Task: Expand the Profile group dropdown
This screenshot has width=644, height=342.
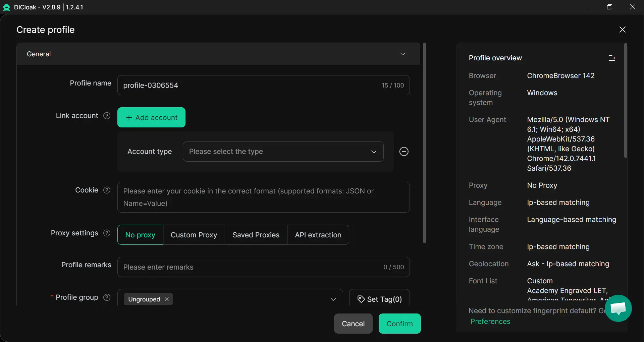Action: pyautogui.click(x=333, y=299)
